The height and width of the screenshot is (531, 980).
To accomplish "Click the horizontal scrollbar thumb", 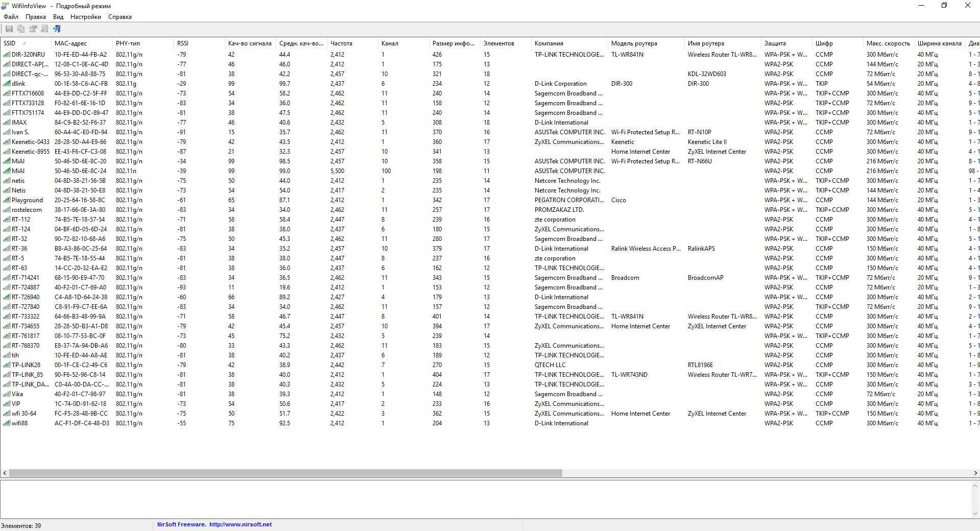I will coord(286,473).
